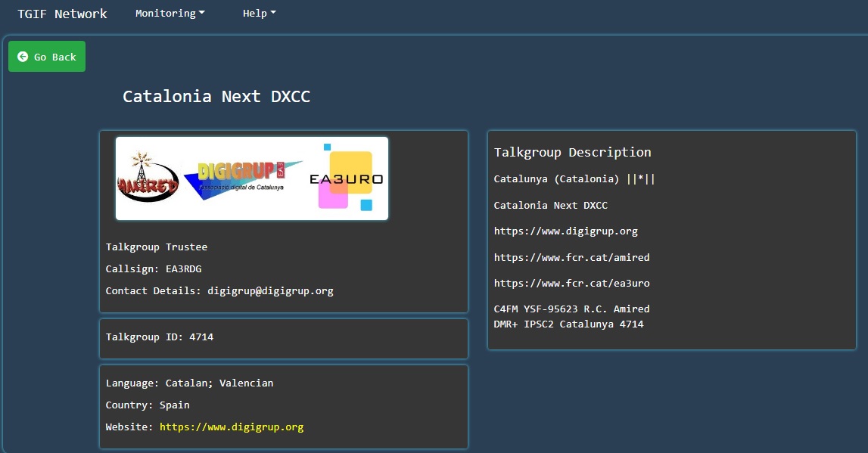Select the Language: Catalan; Valencian line
This screenshot has height=453, width=868.
(x=189, y=383)
